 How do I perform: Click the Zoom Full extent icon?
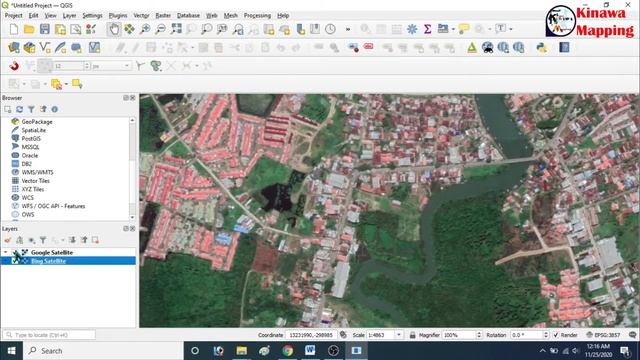tap(176, 29)
